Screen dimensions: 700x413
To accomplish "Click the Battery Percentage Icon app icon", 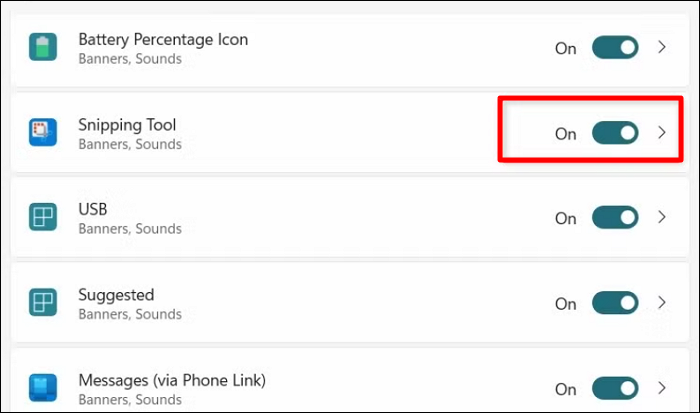I will tap(43, 47).
